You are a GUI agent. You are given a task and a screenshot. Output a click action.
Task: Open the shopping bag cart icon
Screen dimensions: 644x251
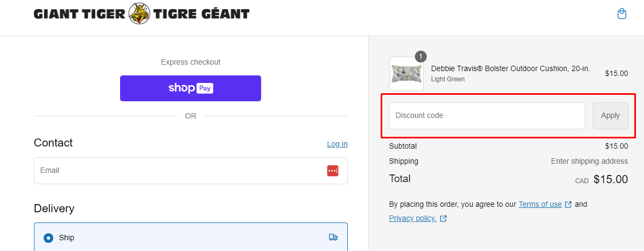(622, 14)
